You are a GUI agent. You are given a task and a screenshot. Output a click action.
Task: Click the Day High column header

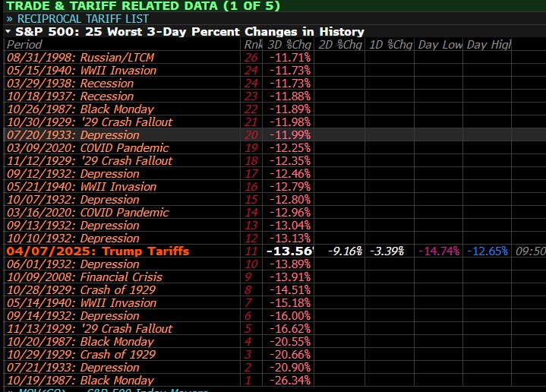click(x=488, y=45)
